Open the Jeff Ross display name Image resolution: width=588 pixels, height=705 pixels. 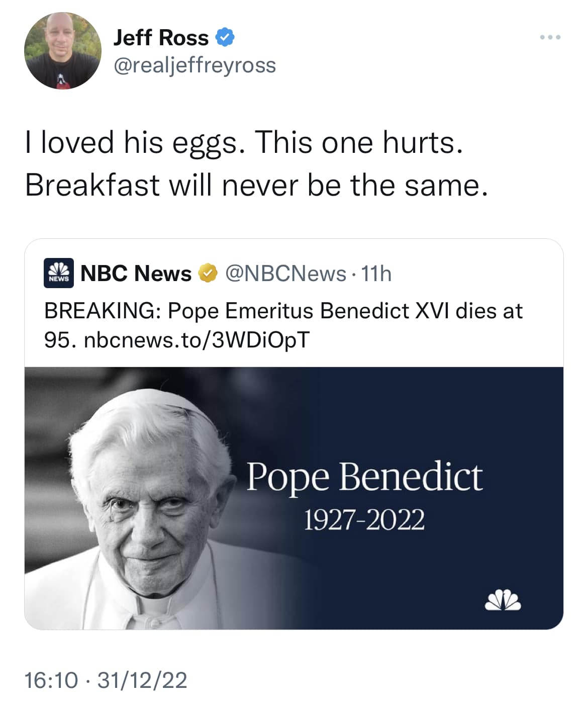pyautogui.click(x=161, y=38)
